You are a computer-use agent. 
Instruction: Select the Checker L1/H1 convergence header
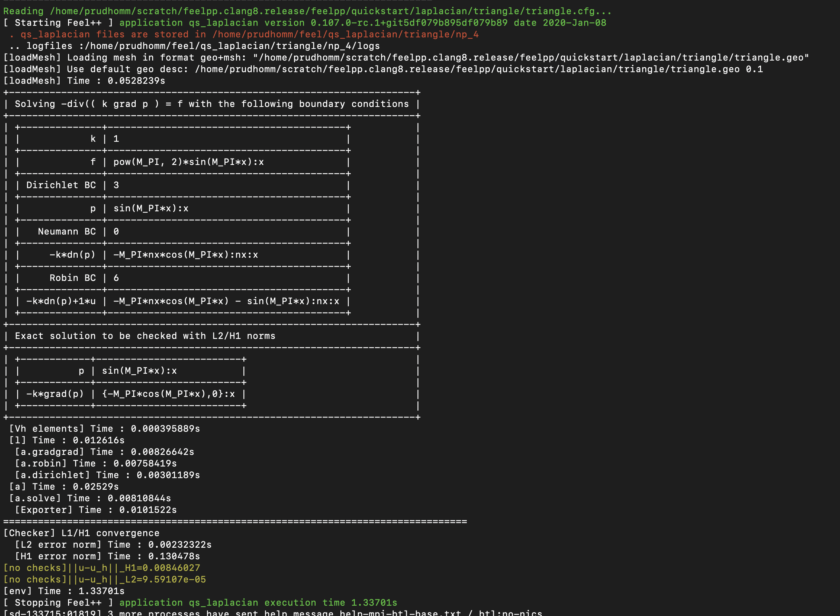(80, 533)
